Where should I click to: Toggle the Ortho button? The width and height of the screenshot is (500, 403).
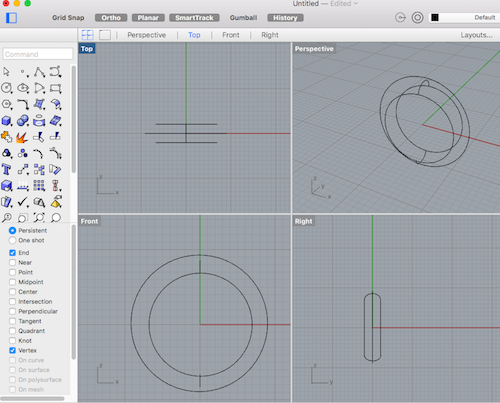111,18
